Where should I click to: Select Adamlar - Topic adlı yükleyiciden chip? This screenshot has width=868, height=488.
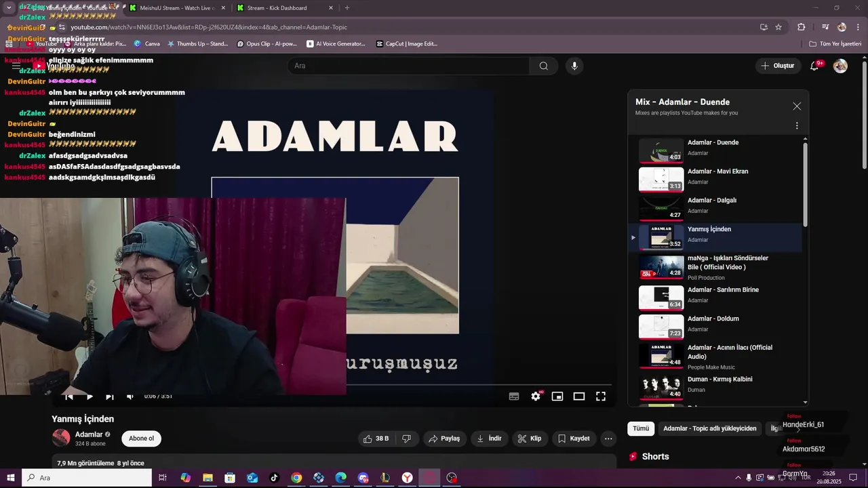click(x=709, y=428)
